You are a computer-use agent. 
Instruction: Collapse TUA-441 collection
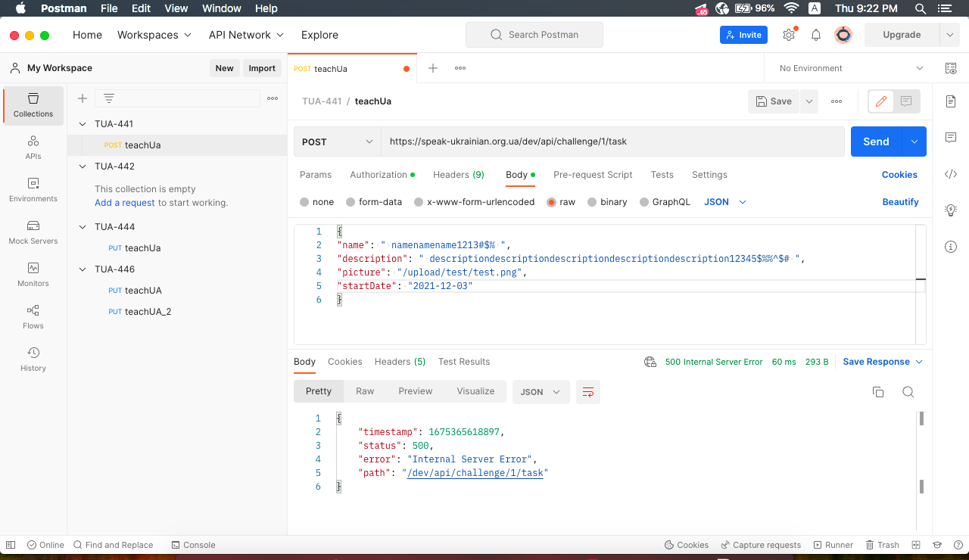pyautogui.click(x=83, y=123)
